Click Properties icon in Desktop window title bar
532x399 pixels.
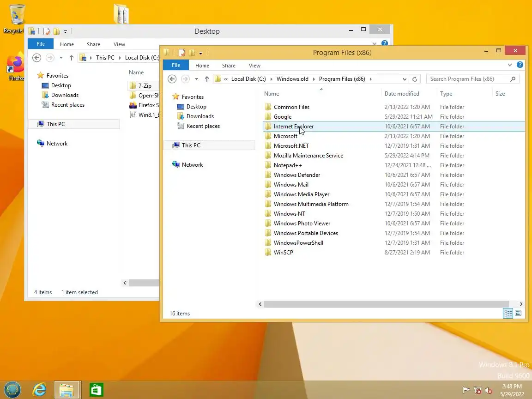[x=47, y=31]
